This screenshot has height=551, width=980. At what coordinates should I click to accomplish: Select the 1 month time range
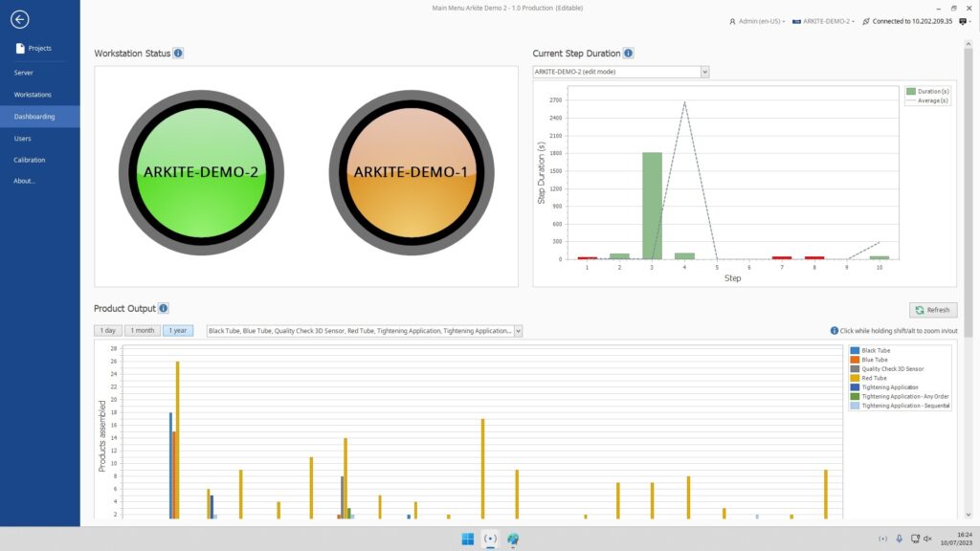(143, 331)
